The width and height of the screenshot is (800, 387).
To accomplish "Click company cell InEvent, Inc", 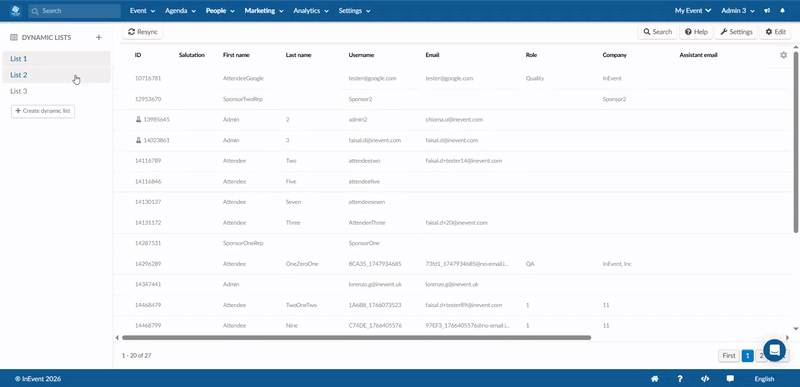I will [617, 264].
